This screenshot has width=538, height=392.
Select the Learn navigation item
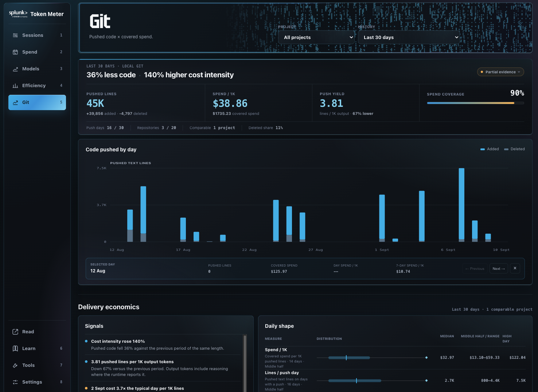point(37,349)
